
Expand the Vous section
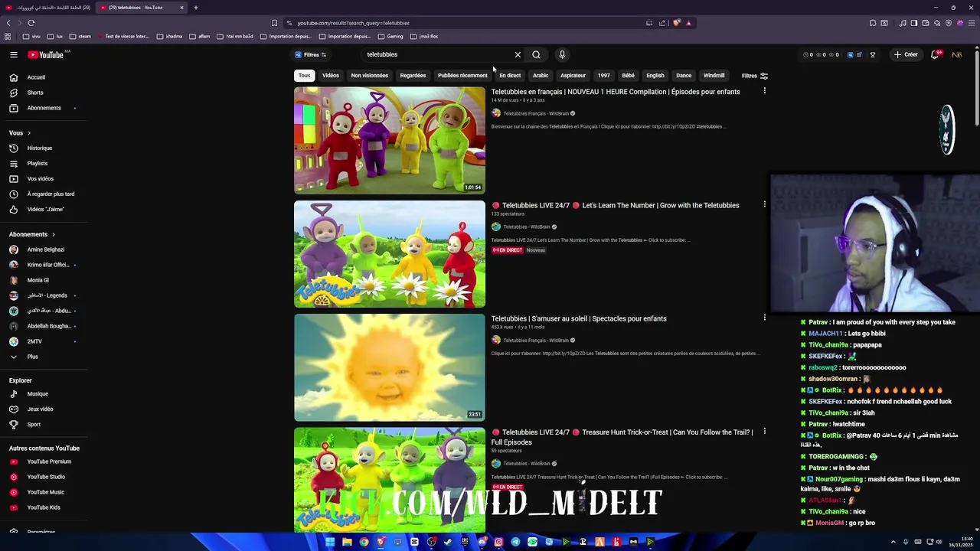click(x=20, y=132)
